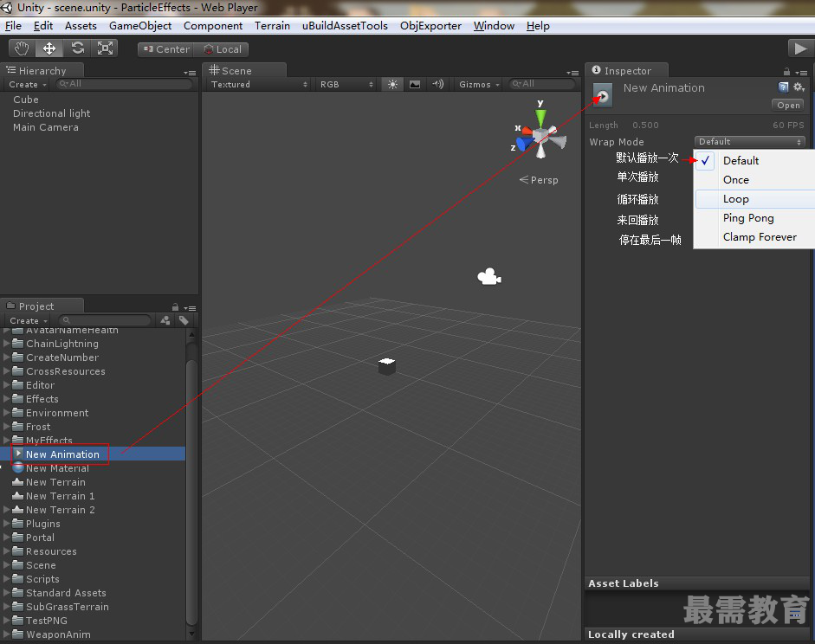Select the Scale tool in toolbar
Image resolution: width=815 pixels, height=644 pixels.
(x=105, y=48)
